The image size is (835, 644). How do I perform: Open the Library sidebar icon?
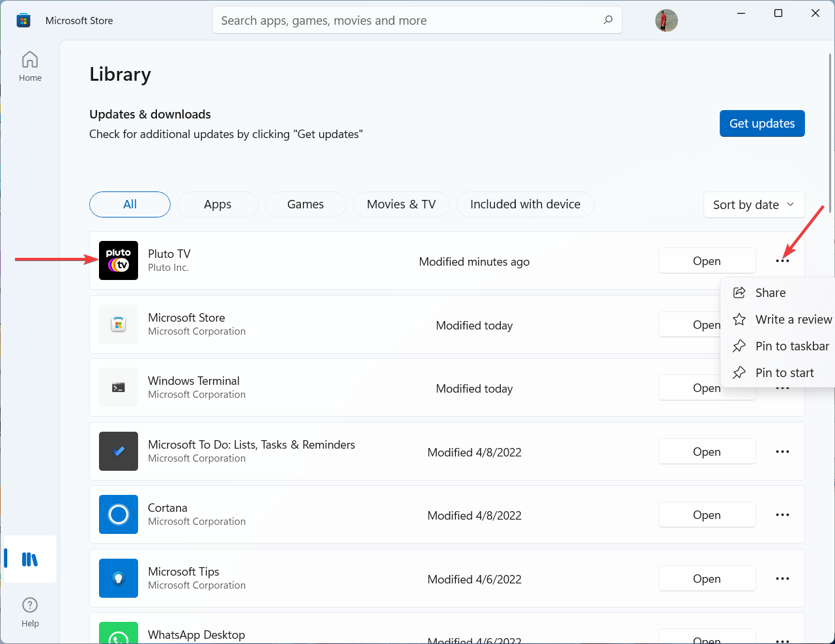(x=30, y=559)
